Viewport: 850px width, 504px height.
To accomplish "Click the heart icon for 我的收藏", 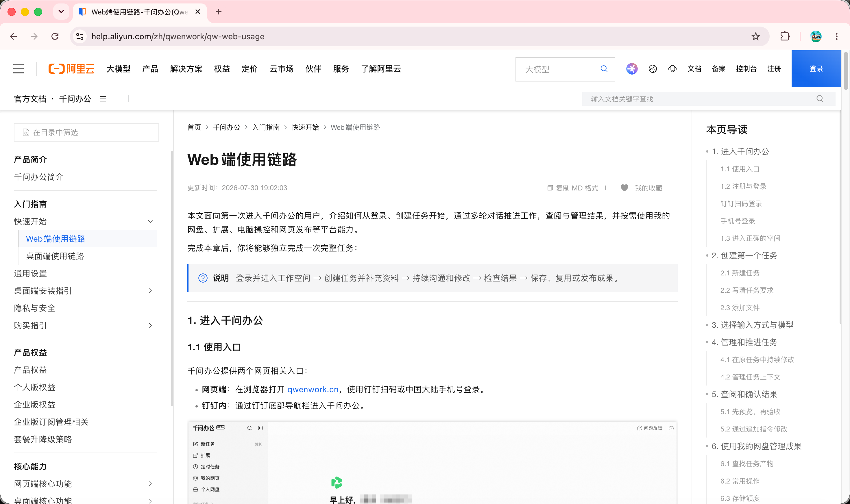I will pos(624,188).
